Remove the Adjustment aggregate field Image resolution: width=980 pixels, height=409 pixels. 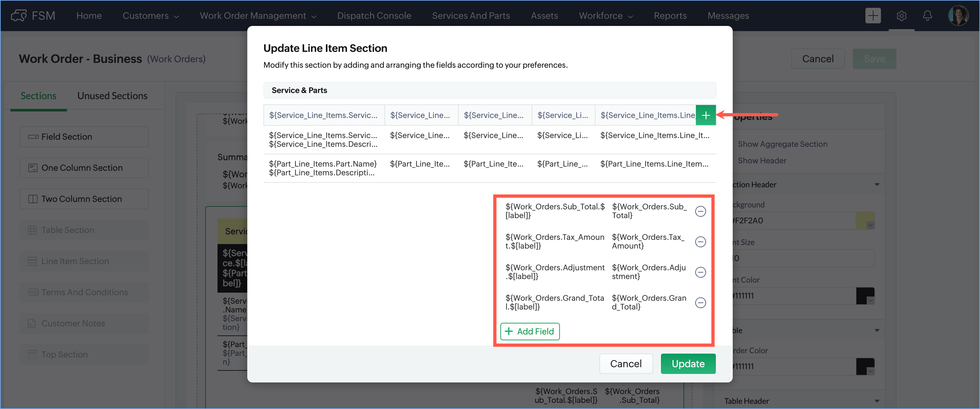[x=700, y=272]
